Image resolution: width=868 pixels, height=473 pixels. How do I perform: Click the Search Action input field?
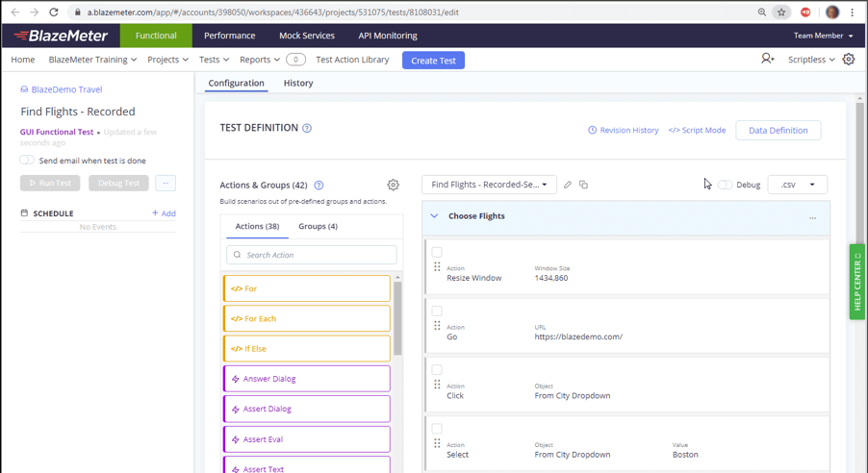coord(312,255)
